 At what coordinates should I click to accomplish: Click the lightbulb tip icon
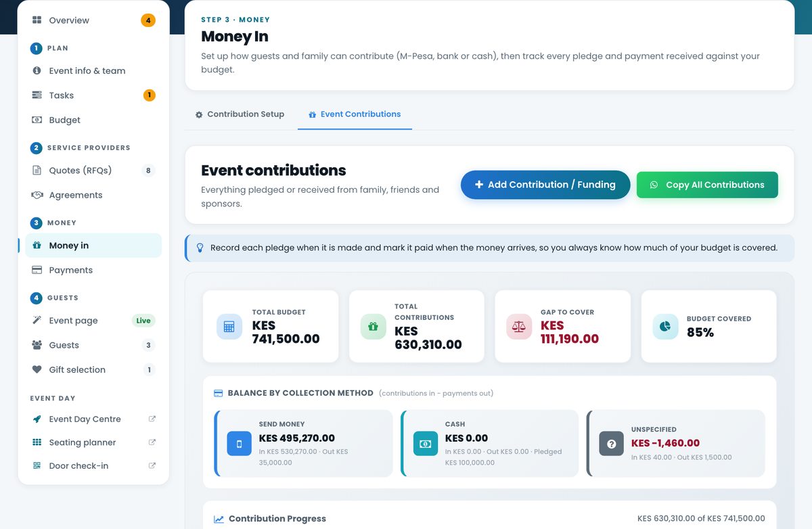click(200, 248)
